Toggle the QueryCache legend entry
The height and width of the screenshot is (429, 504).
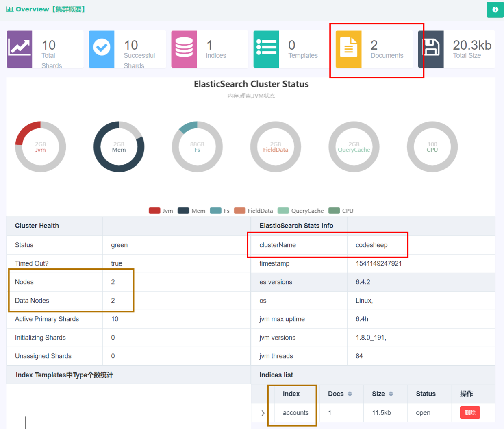click(301, 211)
